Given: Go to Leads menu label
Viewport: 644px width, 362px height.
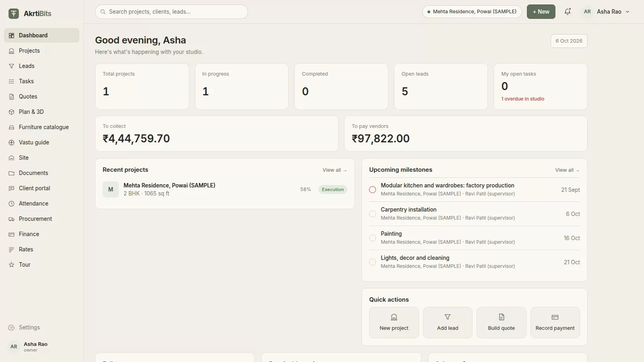Looking at the screenshot, I should tap(27, 66).
